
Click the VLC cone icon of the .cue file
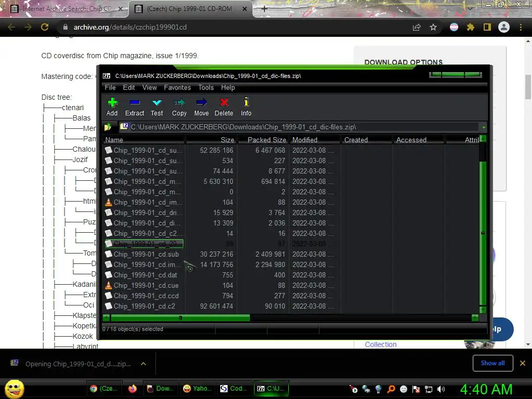(x=108, y=285)
